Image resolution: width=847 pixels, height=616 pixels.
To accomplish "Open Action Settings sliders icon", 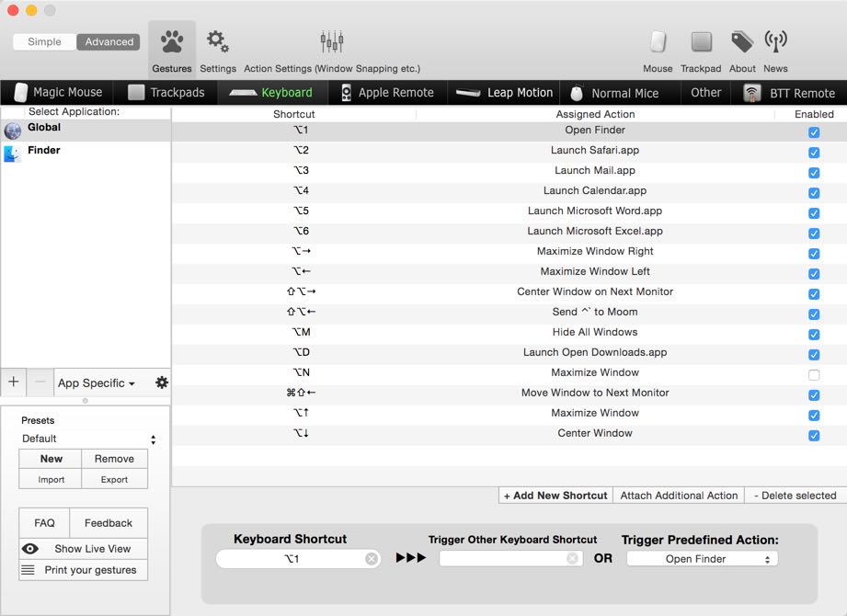I will 332,41.
